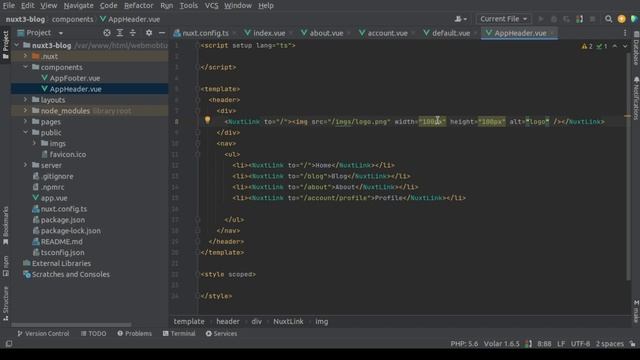Expand the layouts folder

coord(25,100)
